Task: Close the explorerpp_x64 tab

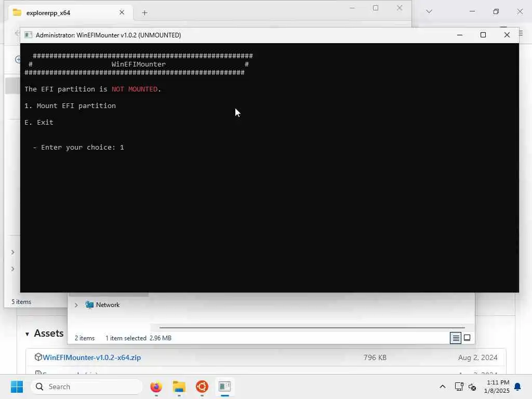Action: [x=122, y=12]
